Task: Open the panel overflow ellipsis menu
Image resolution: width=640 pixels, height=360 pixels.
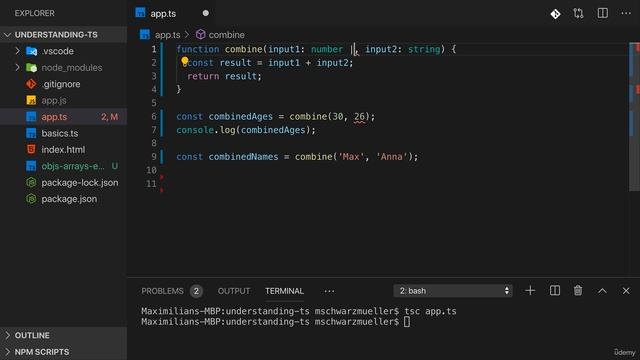Action: (329, 291)
